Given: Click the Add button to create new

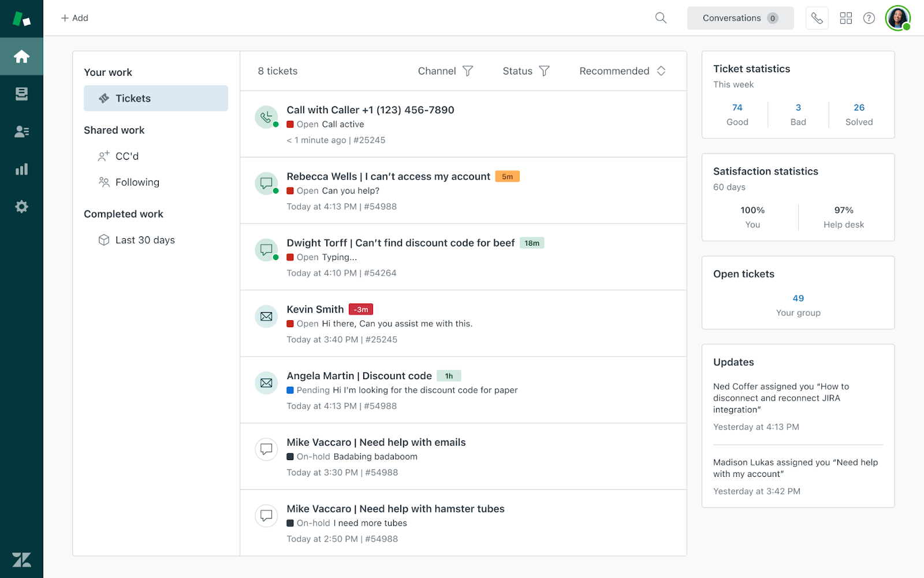Looking at the screenshot, I should (74, 18).
